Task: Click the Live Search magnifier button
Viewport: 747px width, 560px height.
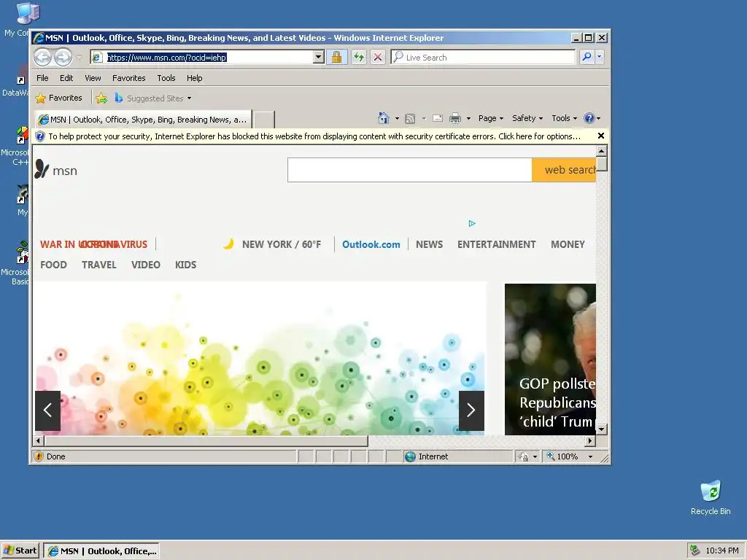Action: pos(587,57)
